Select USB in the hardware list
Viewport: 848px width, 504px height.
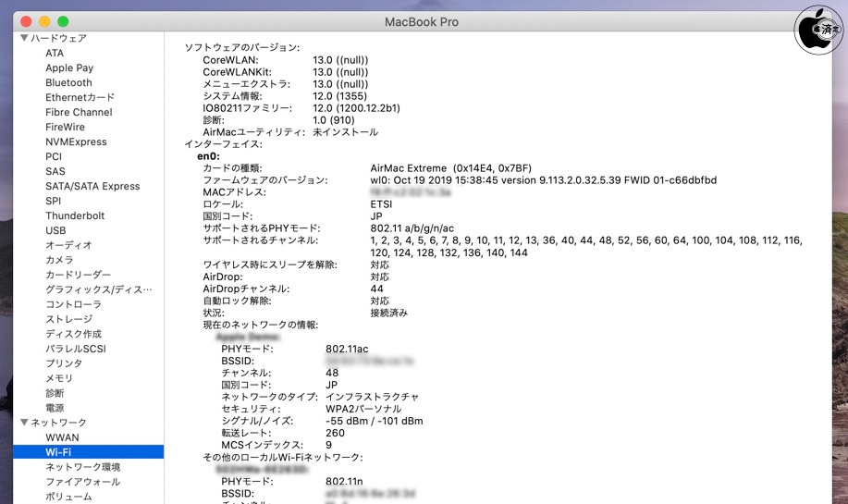55,230
